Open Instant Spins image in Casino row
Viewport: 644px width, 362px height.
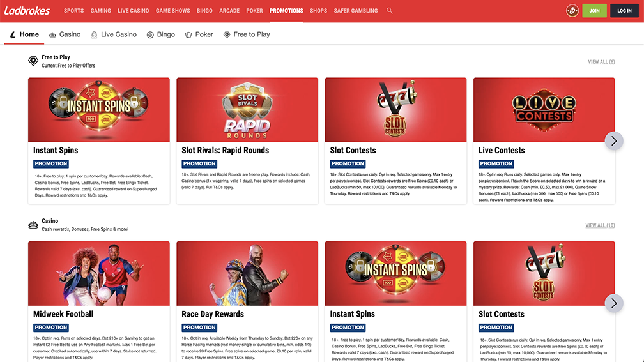(x=395, y=273)
